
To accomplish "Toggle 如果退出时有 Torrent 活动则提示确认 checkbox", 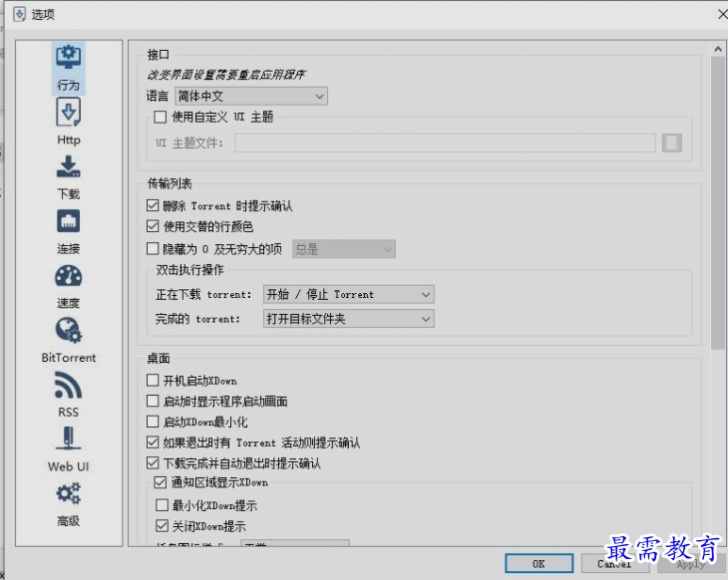I will [153, 442].
